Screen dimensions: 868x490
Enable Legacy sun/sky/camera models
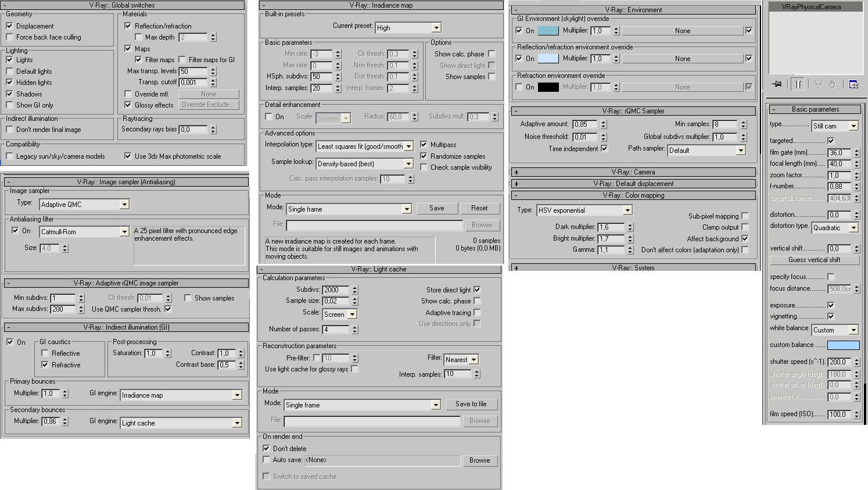point(9,156)
